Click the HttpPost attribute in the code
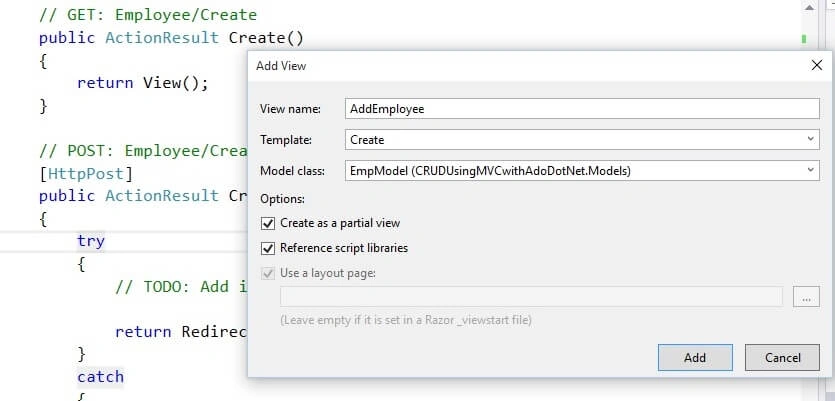Screen dimensions: 835x401 pos(86,174)
